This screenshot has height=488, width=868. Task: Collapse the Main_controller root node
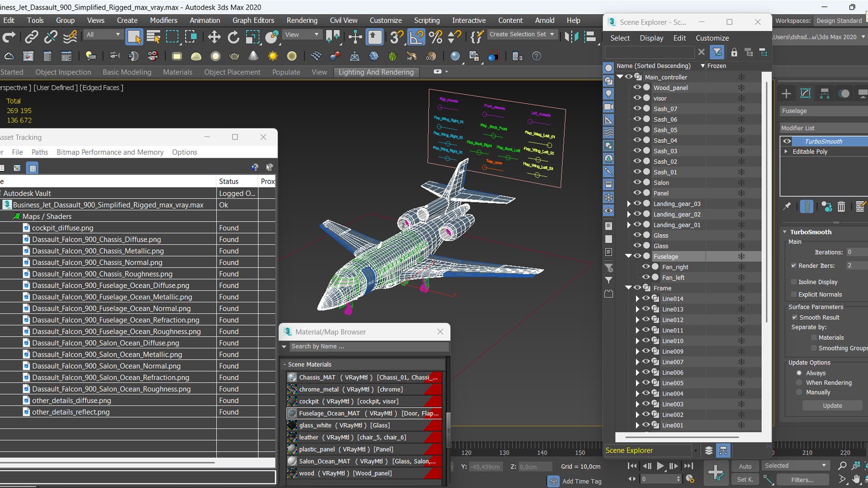click(620, 77)
